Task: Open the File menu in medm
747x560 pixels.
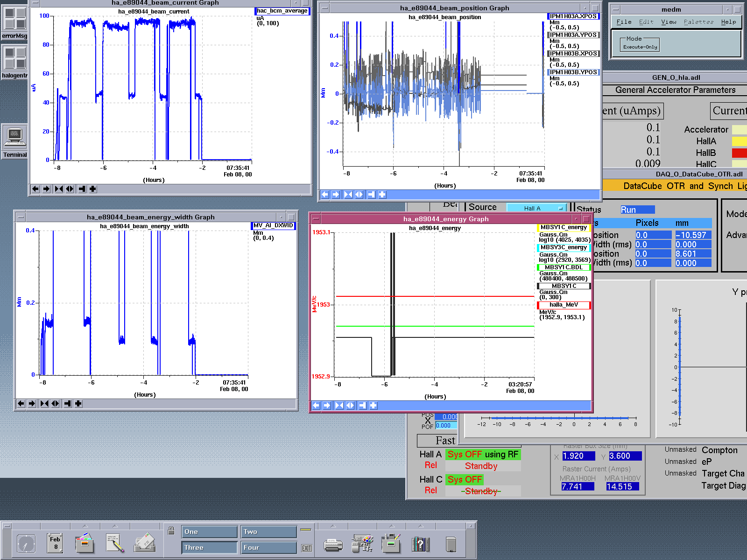Action: 624,22
